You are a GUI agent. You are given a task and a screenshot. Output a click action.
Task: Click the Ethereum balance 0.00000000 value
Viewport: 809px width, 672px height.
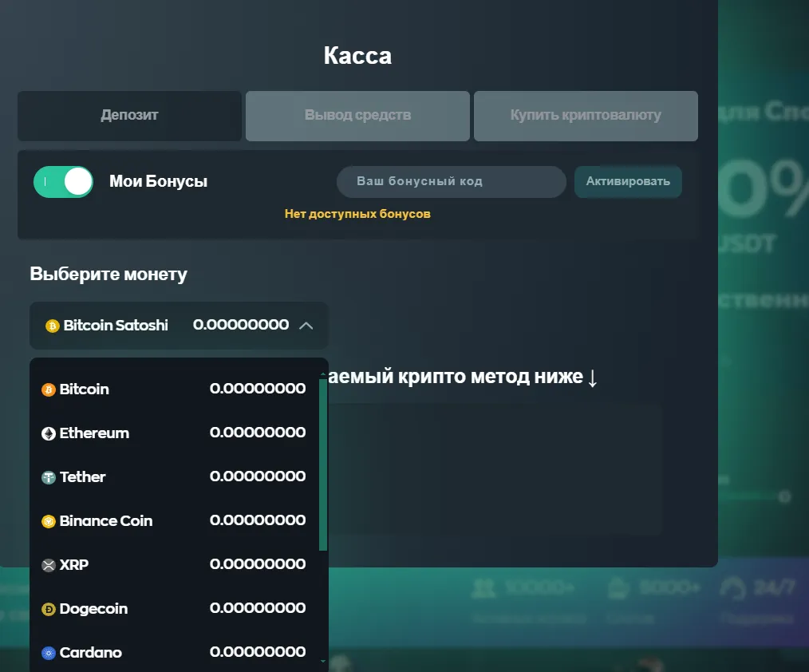258,432
